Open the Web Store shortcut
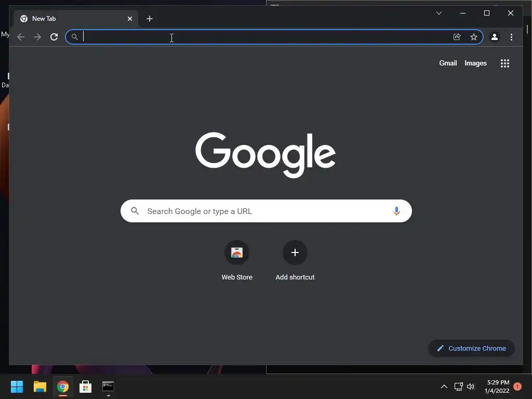Screen dimensions: 532x399 (x=237, y=261)
